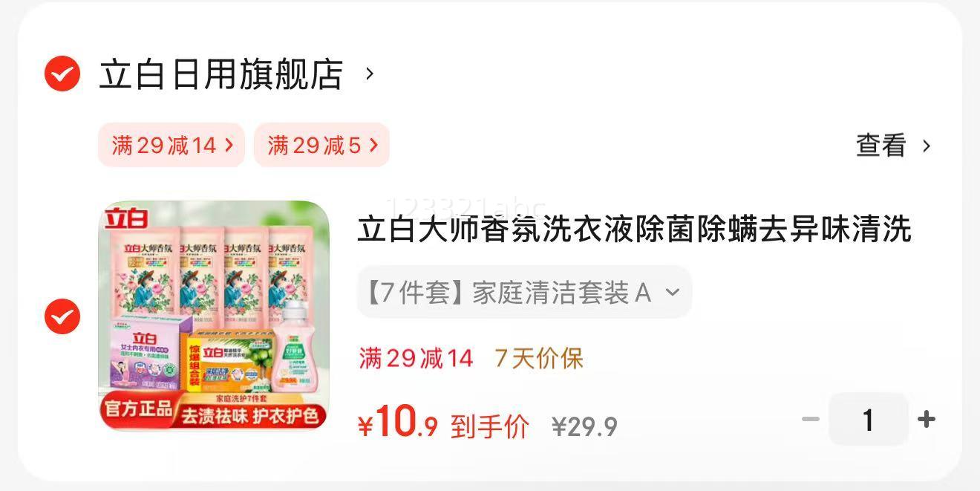Open the 立白日用旗舰店 store page
Screen dimensions: 980x491
(221, 74)
